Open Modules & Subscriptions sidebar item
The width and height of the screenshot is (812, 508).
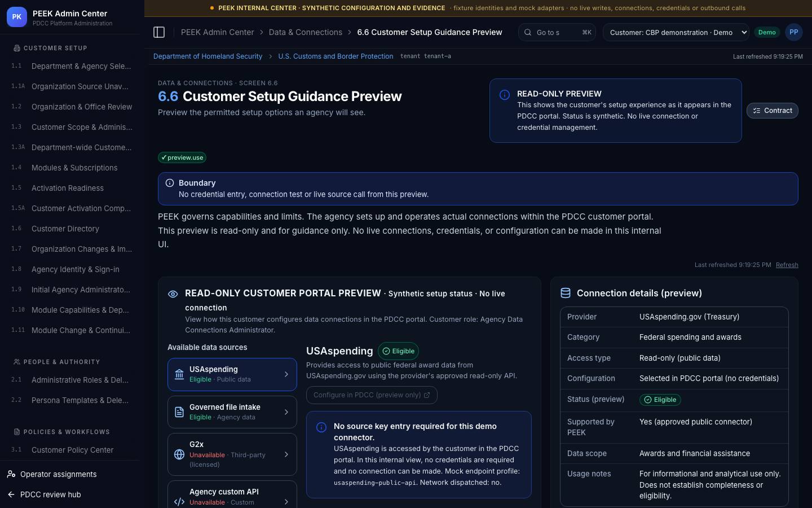click(x=72, y=168)
